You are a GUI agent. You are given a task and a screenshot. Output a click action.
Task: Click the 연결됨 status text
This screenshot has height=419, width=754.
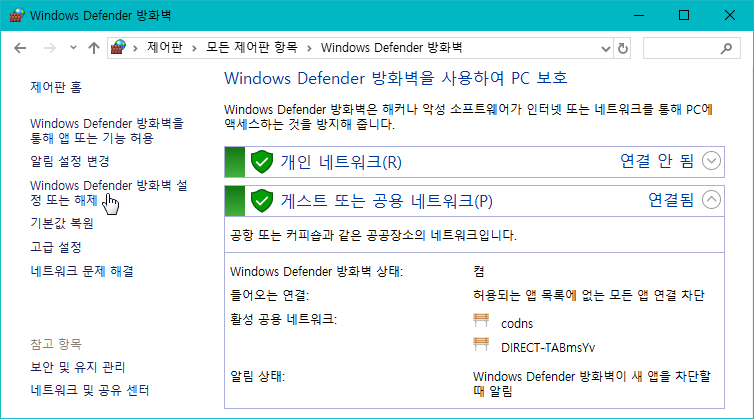pyautogui.click(x=671, y=200)
